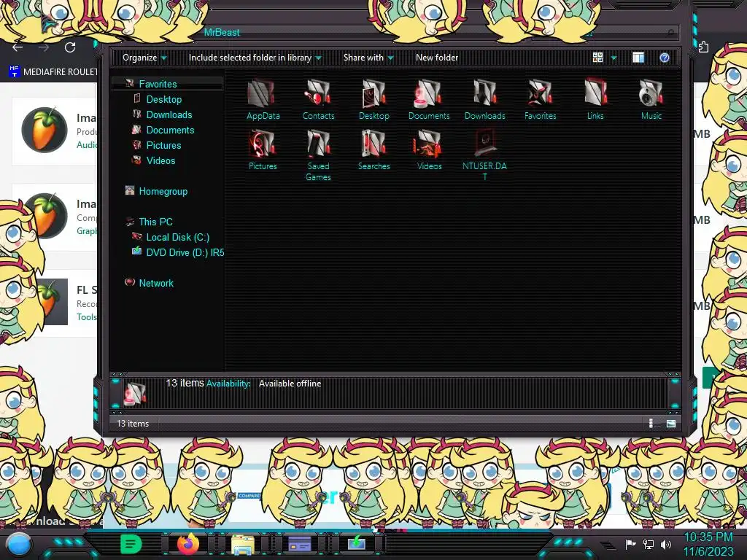Viewport: 747px width, 560px height.
Task: Go to Pictures in navigation pane
Action: pos(163,145)
